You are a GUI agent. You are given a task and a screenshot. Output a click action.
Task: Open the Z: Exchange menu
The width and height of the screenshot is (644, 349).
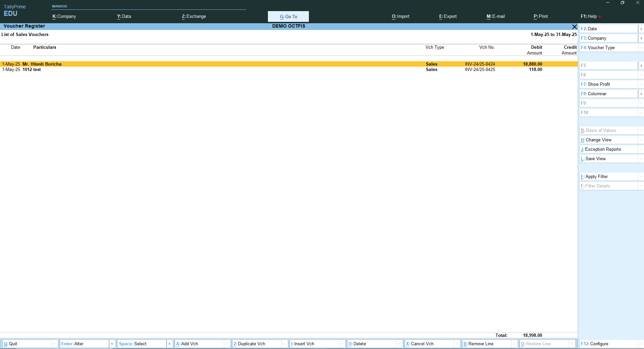coord(194,16)
